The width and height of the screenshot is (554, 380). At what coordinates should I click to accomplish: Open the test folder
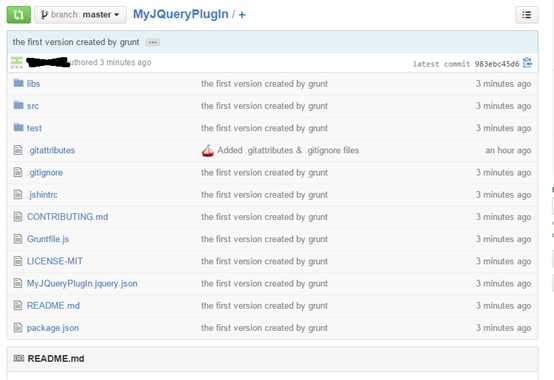pyautogui.click(x=34, y=128)
